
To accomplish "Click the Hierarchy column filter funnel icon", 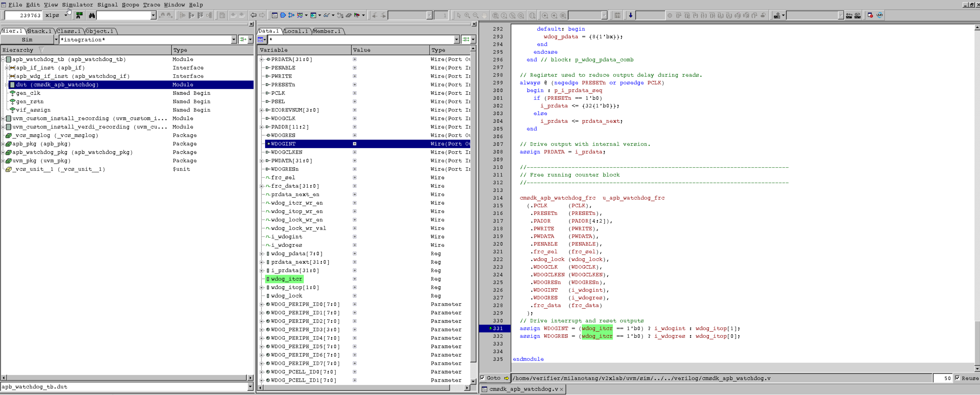I will coord(42,50).
